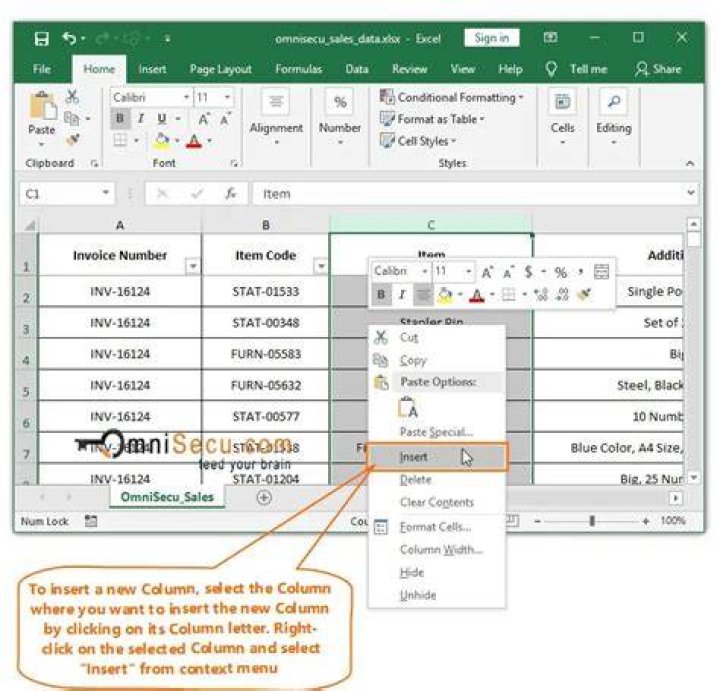Open the Invoice Number filter dropdown
The width and height of the screenshot is (720, 691).
193,266
